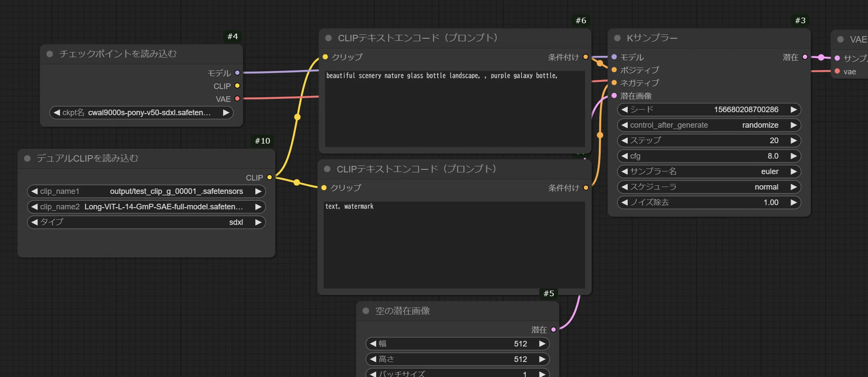The image size is (868, 377).
Task: Click the モデル input port on Kサンプラー
Action: coord(614,57)
